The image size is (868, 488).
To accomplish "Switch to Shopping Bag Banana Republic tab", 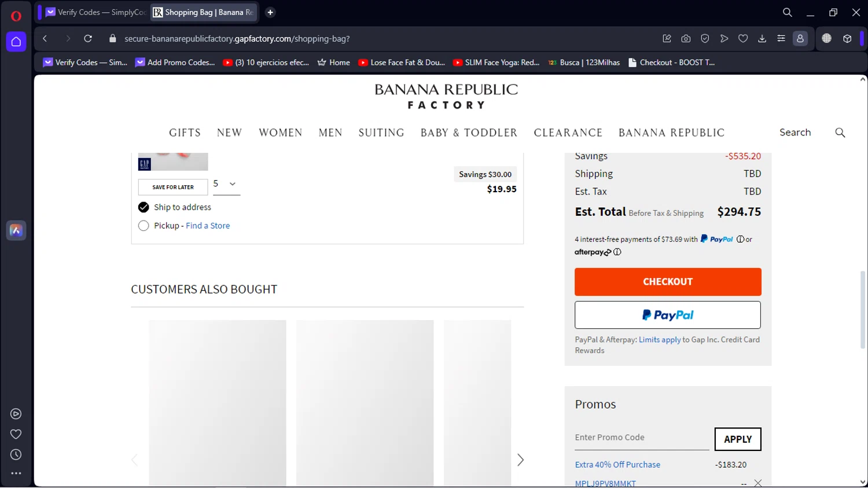I will 204,12.
